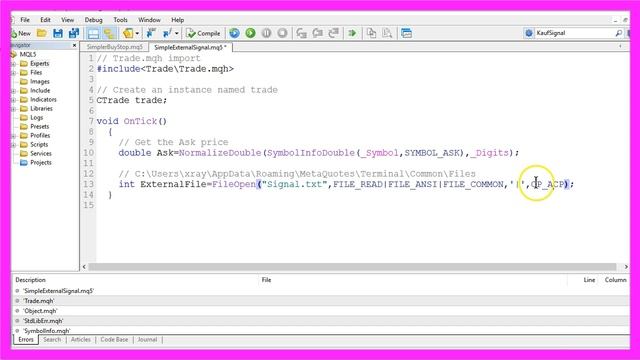Open dropdown arrow next to yellow styler icon
The height and width of the screenshot is (360, 640).
point(137,33)
